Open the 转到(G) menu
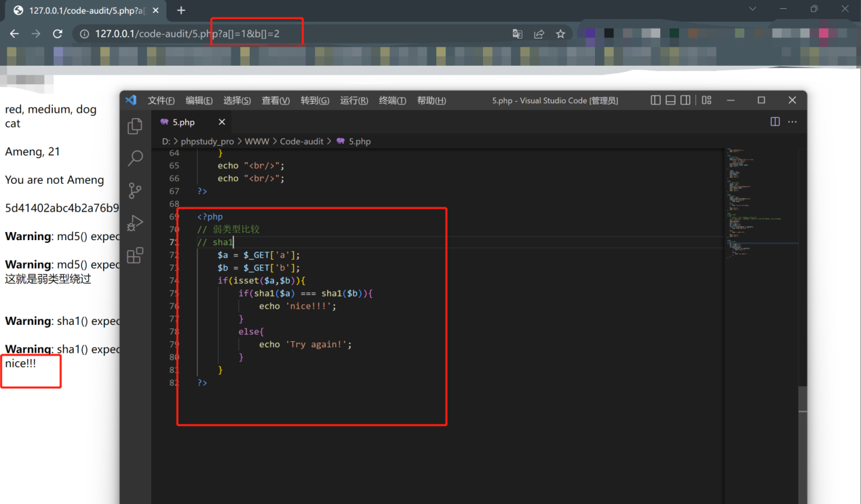861x504 pixels. pyautogui.click(x=315, y=100)
